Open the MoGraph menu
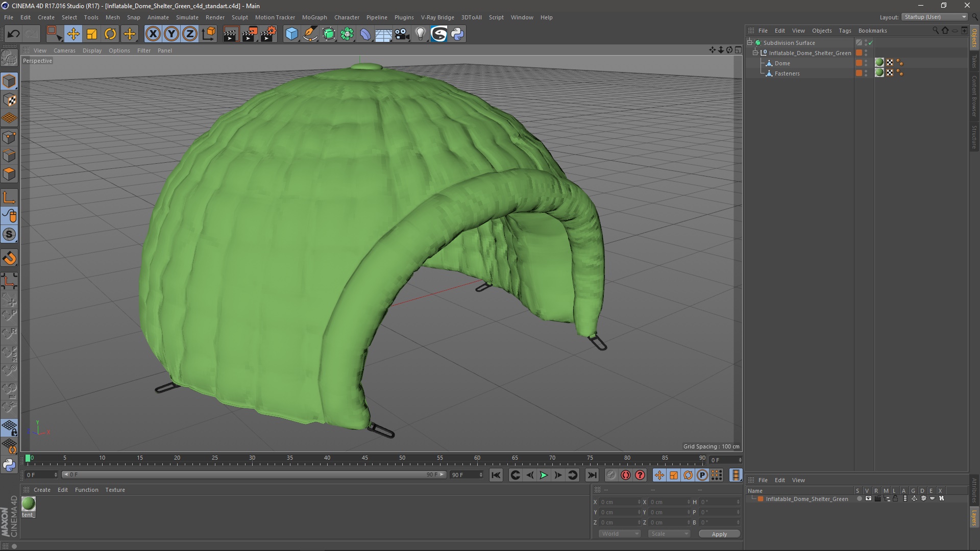 point(314,17)
